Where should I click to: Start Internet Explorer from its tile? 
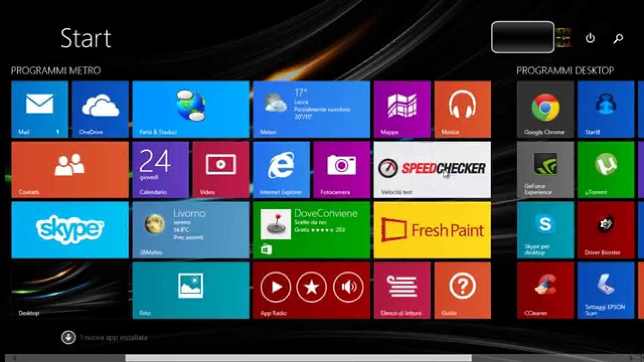[x=281, y=170]
